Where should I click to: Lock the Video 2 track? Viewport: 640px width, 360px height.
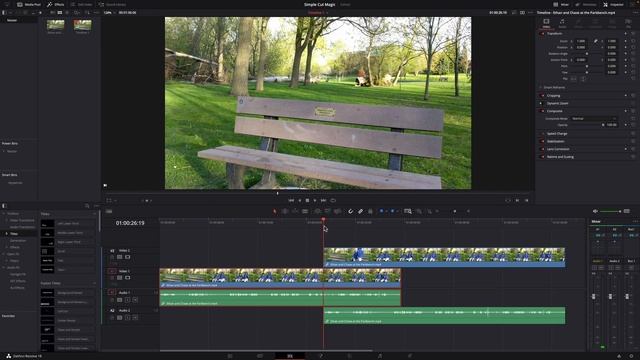112,257
